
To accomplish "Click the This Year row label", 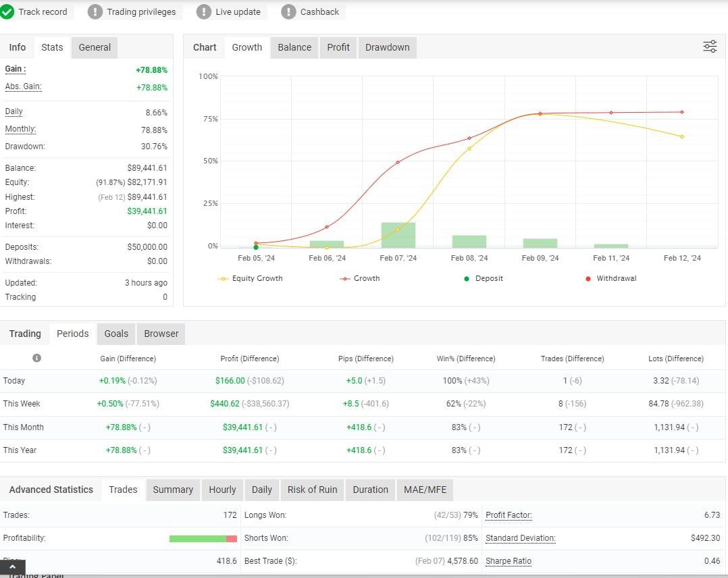I will coord(20,450).
